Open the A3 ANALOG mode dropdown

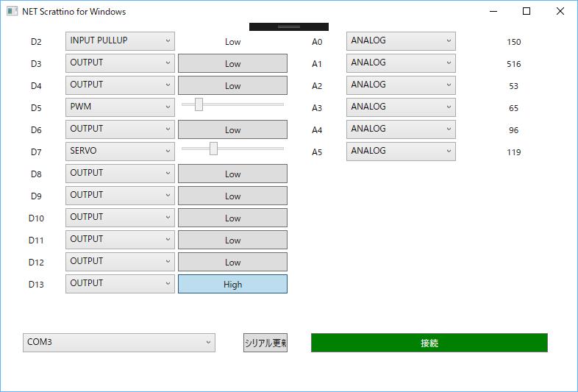401,107
